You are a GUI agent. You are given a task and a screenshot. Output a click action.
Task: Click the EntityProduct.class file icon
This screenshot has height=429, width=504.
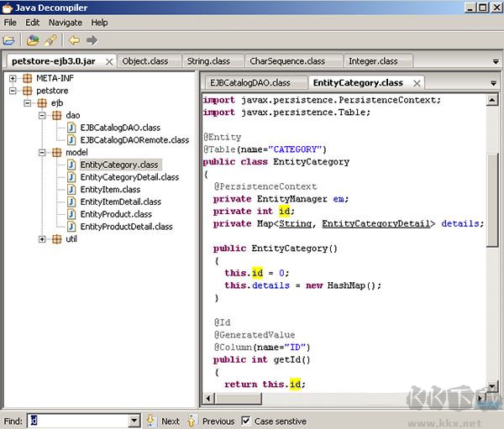click(x=71, y=214)
